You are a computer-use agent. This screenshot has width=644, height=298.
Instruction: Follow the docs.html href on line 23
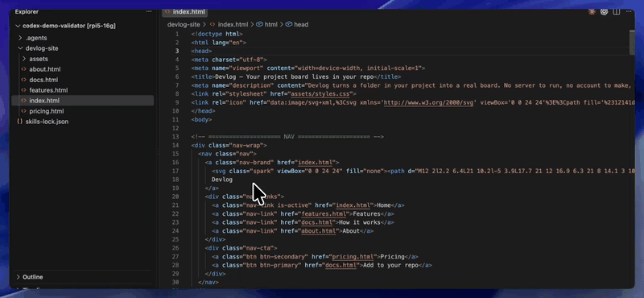317,222
